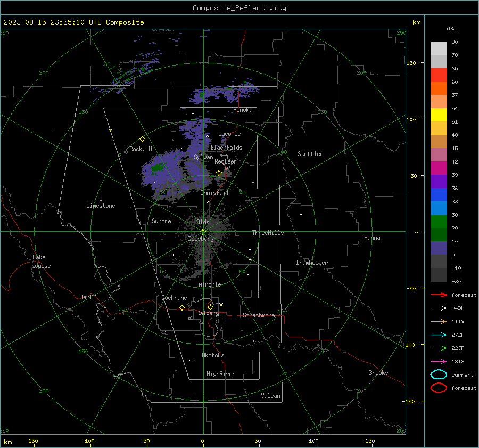Image resolution: width=479 pixels, height=448 pixels.
Task: Click the Stettler label on map
Action: pyautogui.click(x=310, y=154)
